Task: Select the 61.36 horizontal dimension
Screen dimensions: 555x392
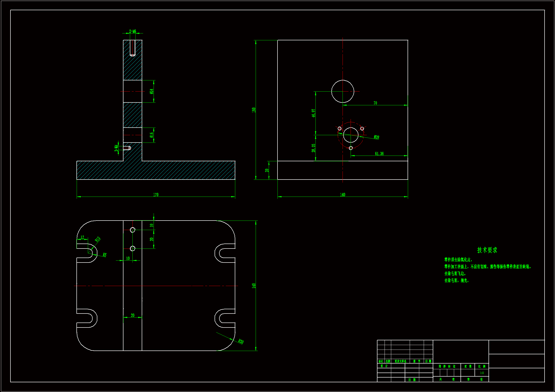Action: pyautogui.click(x=379, y=154)
